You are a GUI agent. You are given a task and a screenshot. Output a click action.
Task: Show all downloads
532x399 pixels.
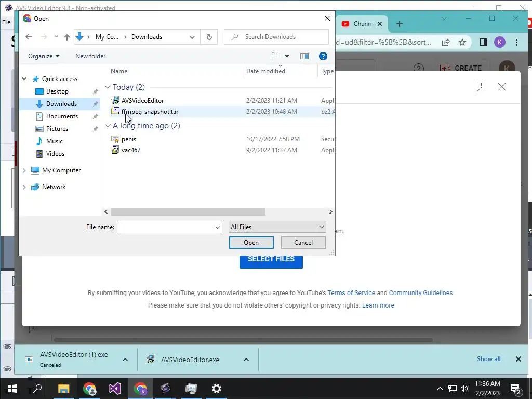pos(488,359)
